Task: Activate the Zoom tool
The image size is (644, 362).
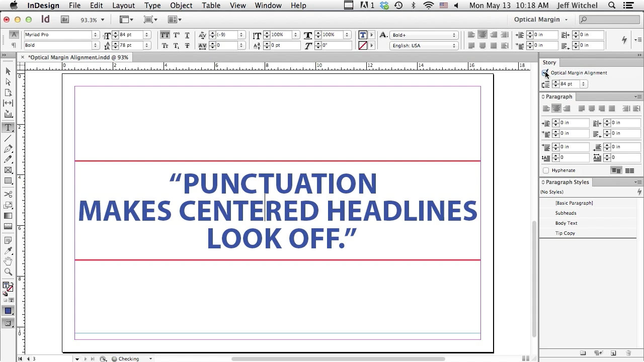Action: (8, 271)
